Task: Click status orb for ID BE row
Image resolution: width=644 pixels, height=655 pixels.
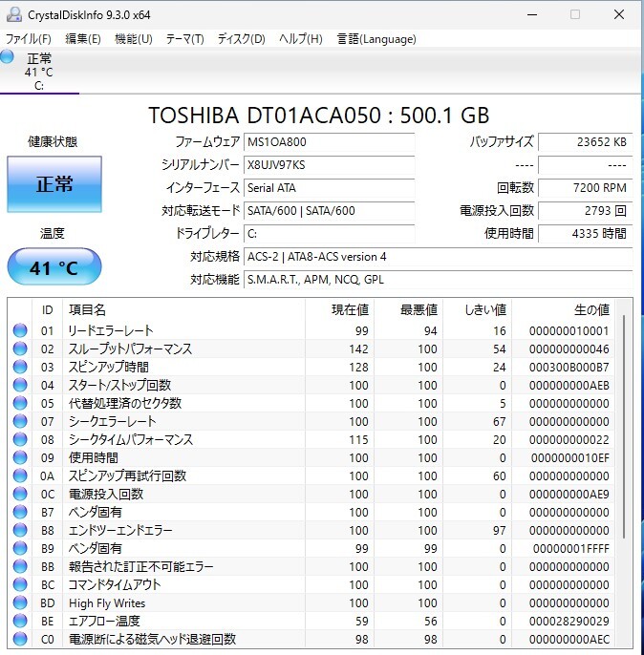Action: [20, 621]
